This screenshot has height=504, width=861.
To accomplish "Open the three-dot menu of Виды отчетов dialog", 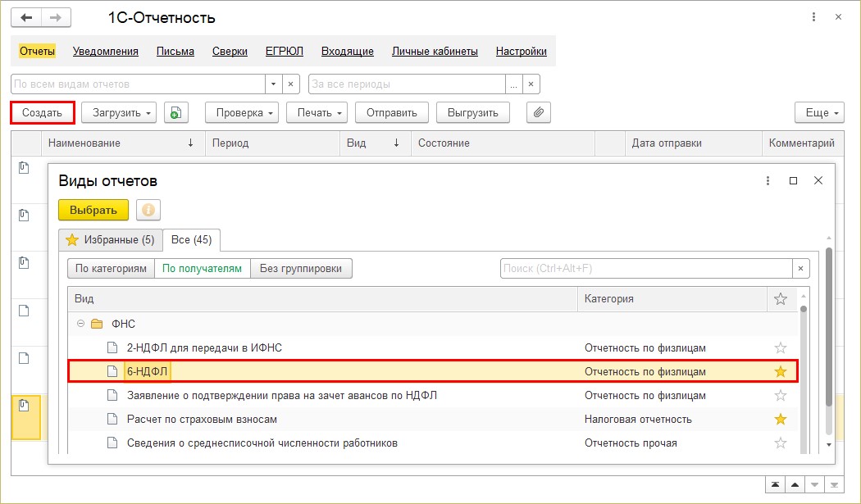I will [768, 180].
